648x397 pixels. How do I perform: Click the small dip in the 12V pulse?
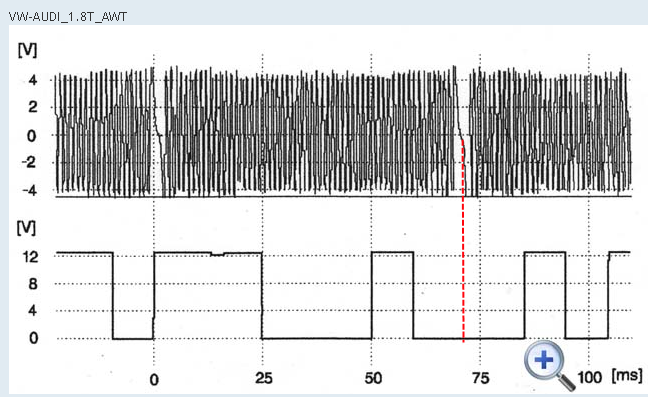pyautogui.click(x=217, y=254)
